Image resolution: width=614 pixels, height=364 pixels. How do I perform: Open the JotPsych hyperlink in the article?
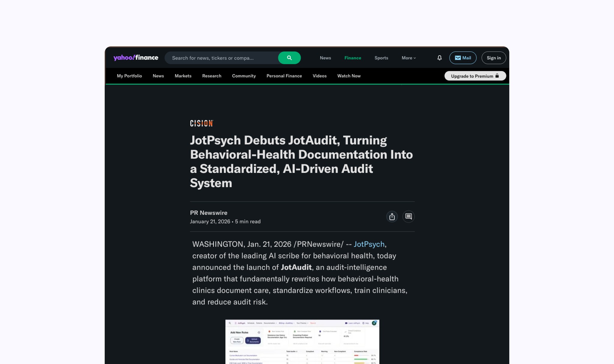click(369, 244)
